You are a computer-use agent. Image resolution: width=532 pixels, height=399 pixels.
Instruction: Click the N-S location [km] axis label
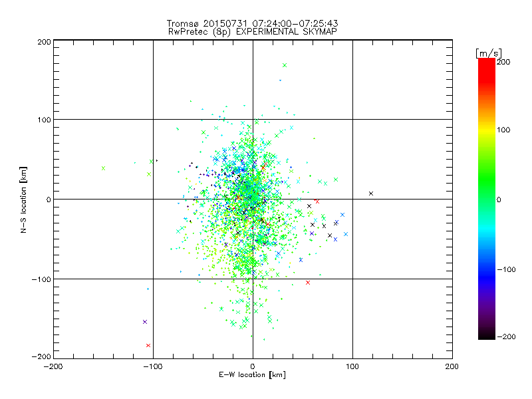(x=23, y=200)
